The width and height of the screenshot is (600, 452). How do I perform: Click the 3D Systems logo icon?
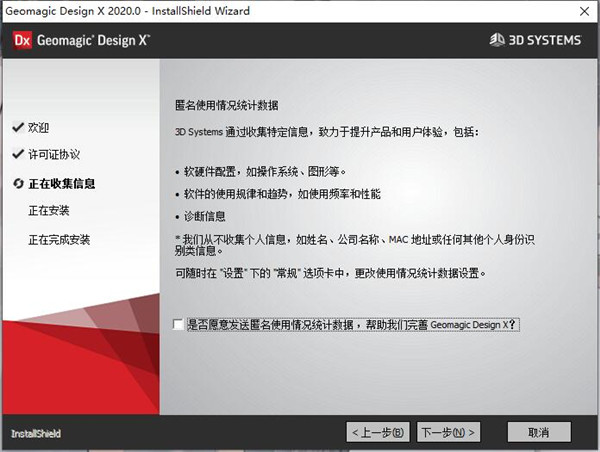pyautogui.click(x=497, y=39)
